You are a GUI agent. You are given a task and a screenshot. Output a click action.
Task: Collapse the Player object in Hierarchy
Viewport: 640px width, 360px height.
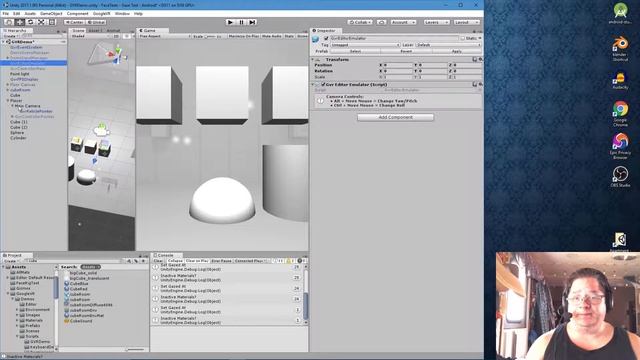click(8, 100)
